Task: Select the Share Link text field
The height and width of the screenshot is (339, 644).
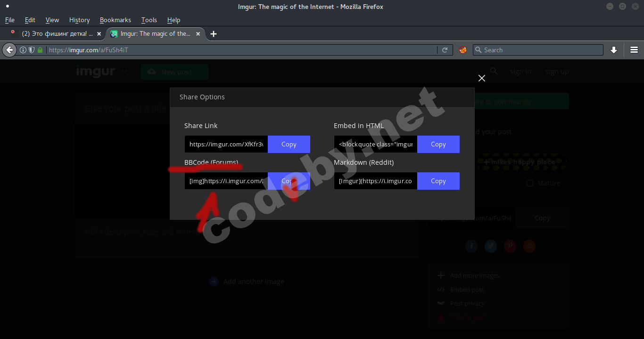Action: coord(226,144)
